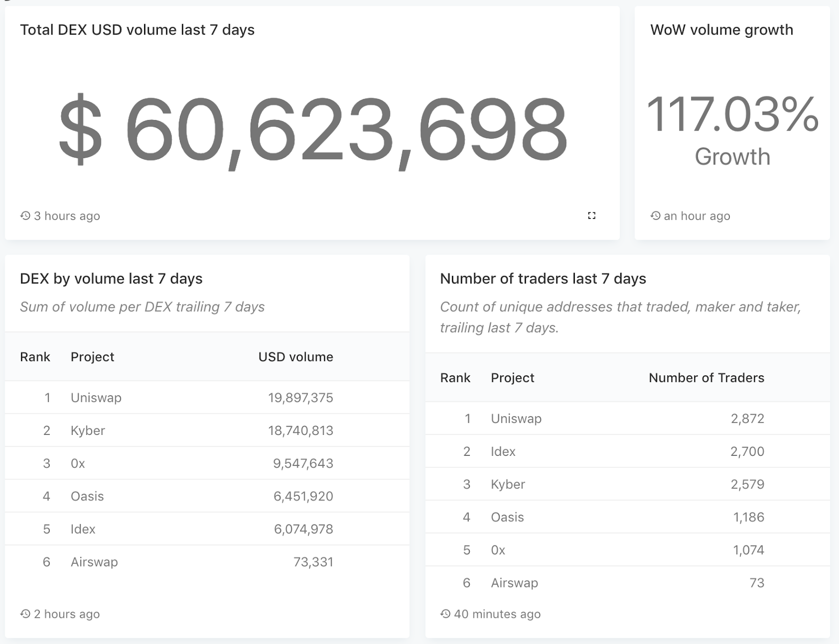Click the clock icon beside '40 minutes ago'

[445, 614]
